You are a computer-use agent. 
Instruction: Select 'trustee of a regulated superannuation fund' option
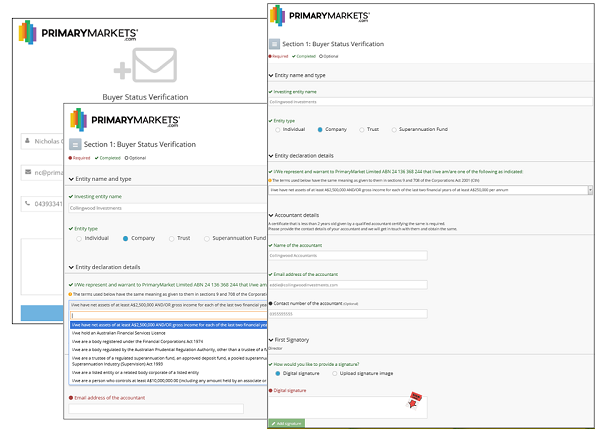click(169, 361)
